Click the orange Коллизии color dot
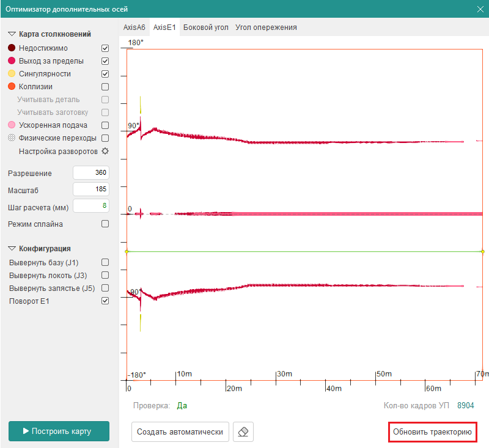This screenshot has height=448, width=489. pyautogui.click(x=12, y=87)
